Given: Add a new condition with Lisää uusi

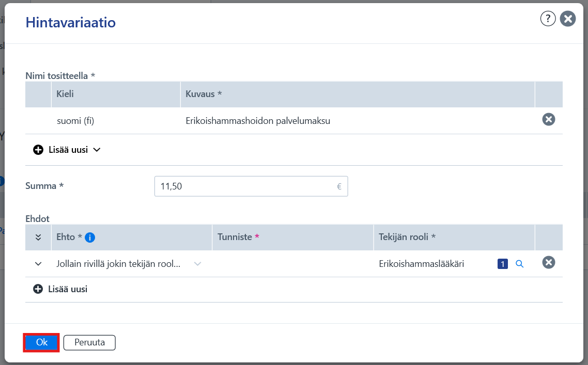Looking at the screenshot, I should (60, 289).
